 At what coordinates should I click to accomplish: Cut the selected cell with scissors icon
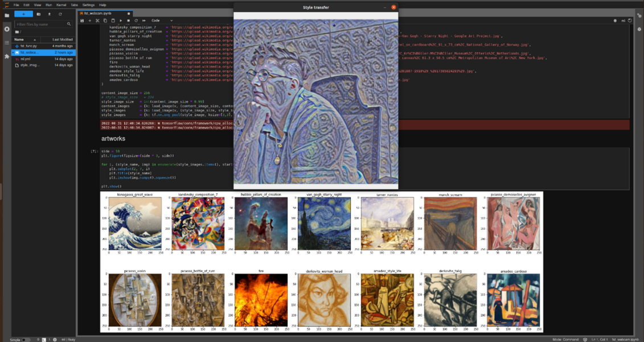[97, 21]
